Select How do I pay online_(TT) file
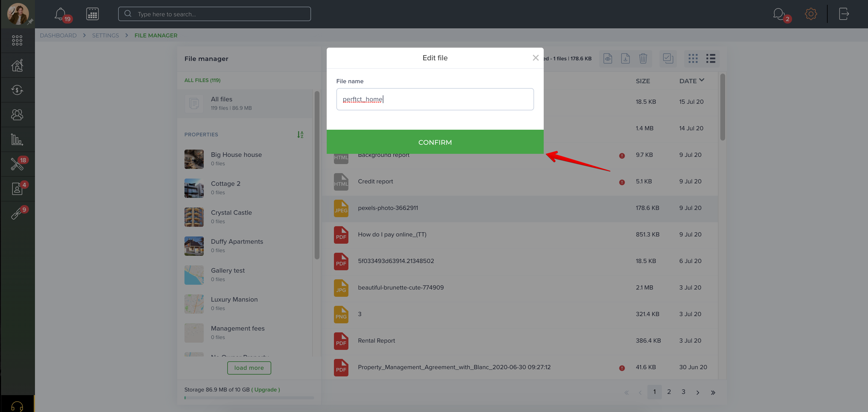The image size is (868, 412). tap(520, 235)
